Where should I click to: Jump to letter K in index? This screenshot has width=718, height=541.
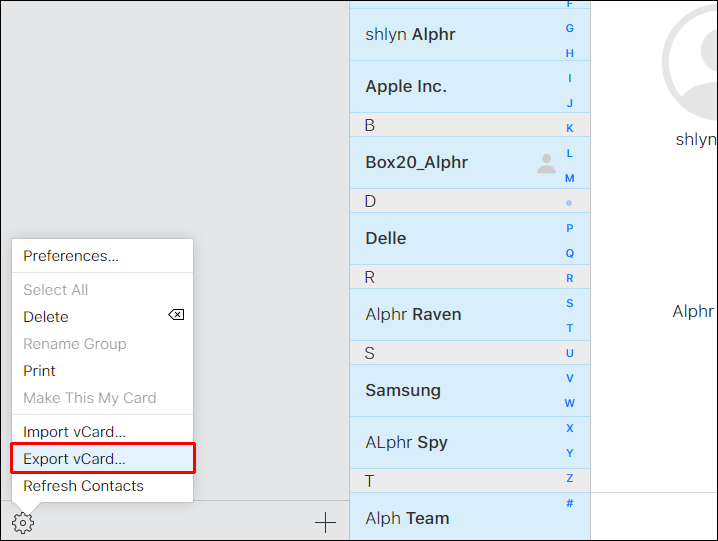coord(570,128)
